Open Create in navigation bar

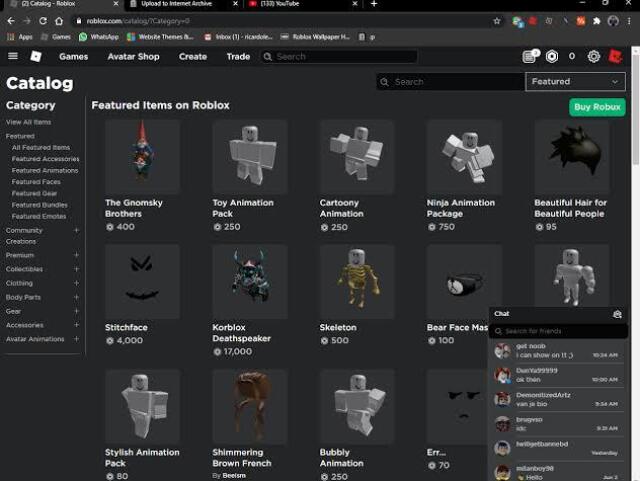tap(193, 57)
